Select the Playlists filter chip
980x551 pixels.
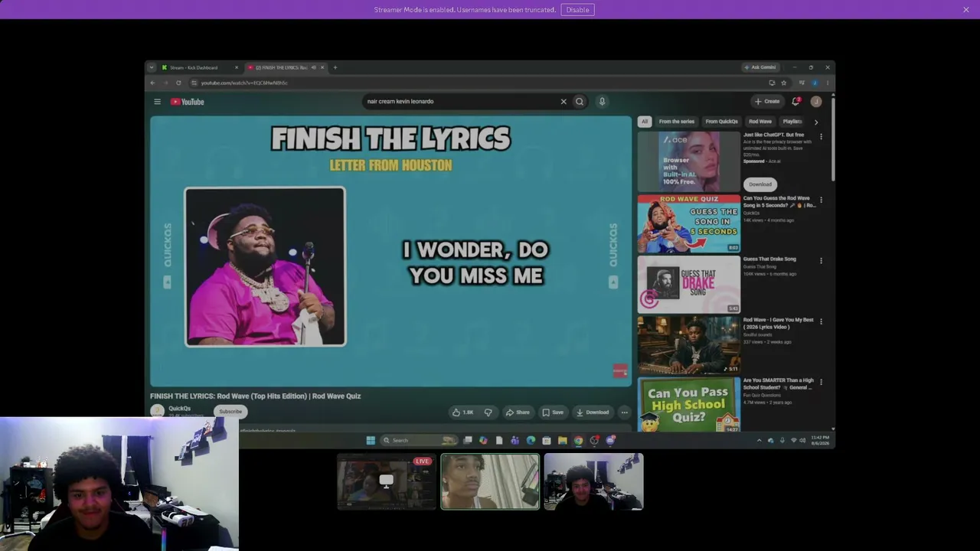792,122
